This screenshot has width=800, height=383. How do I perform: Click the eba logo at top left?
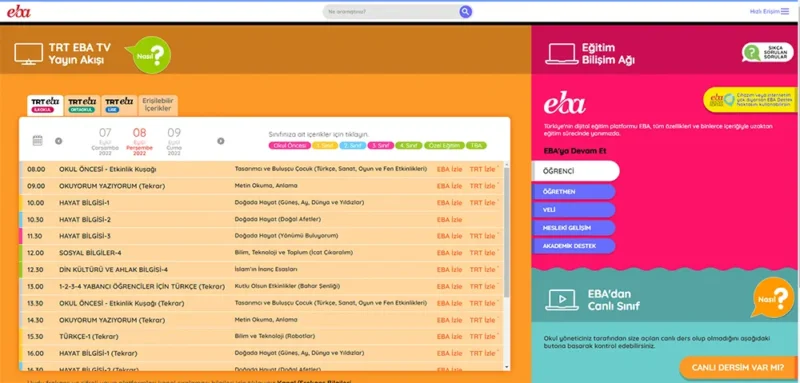(19, 11)
